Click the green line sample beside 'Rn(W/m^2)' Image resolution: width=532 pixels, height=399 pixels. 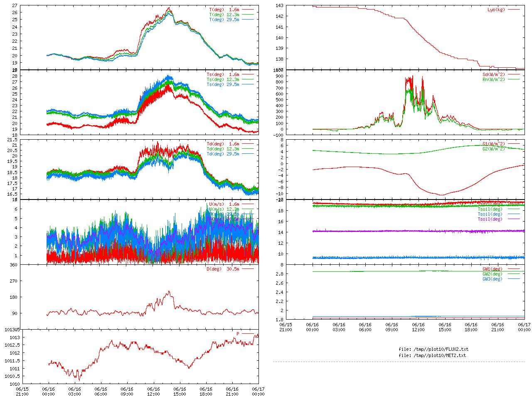click(514, 80)
